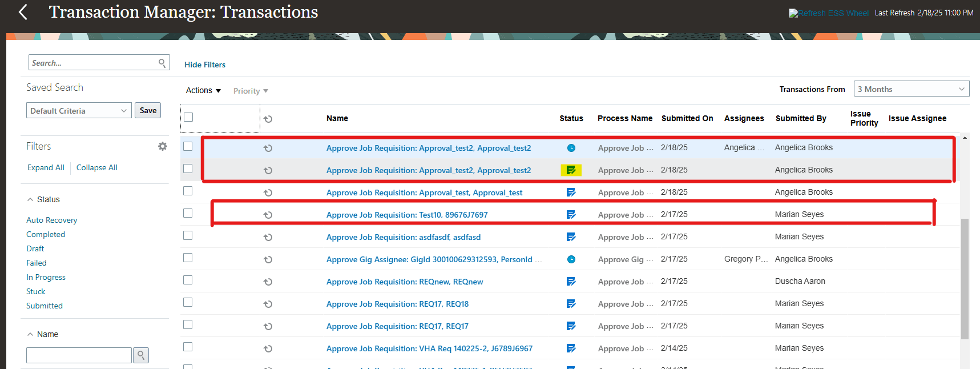Select checkbox for Approval_test, Approval_test row
The width and height of the screenshot is (980, 369).
(x=188, y=191)
